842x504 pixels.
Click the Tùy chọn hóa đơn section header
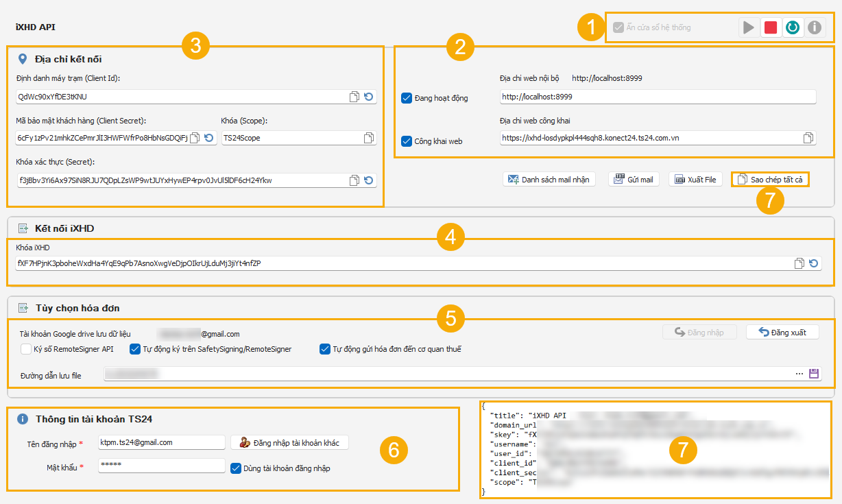(x=77, y=308)
